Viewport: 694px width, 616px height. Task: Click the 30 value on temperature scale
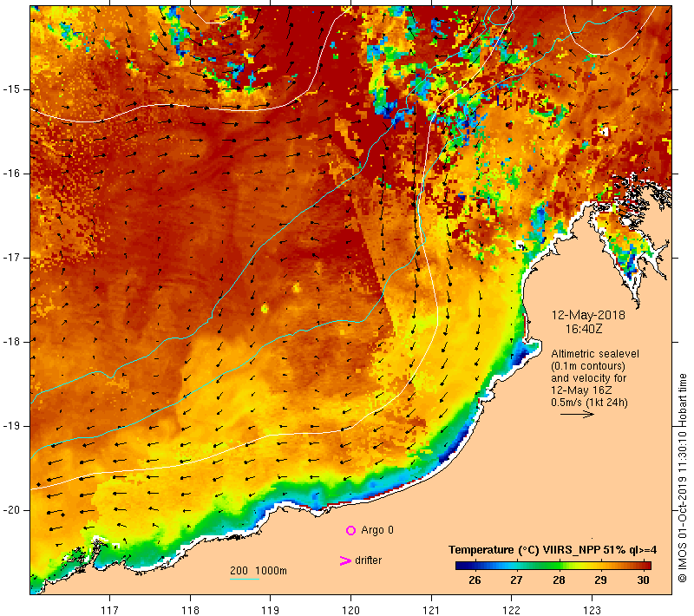tap(643, 580)
